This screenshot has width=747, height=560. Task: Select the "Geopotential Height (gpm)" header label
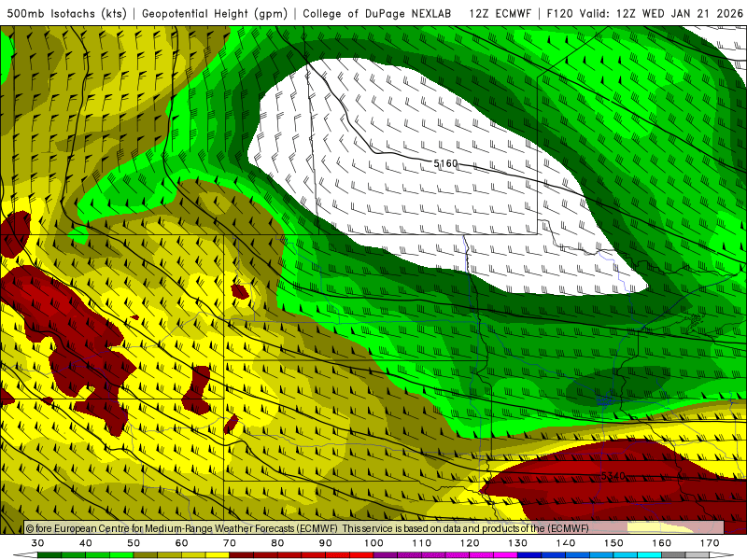(215, 13)
